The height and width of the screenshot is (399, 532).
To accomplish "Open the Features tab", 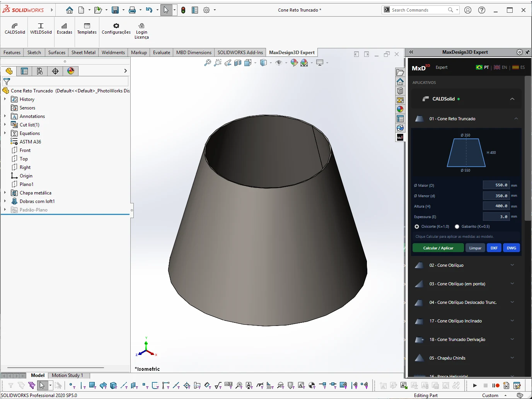I will click(x=12, y=53).
